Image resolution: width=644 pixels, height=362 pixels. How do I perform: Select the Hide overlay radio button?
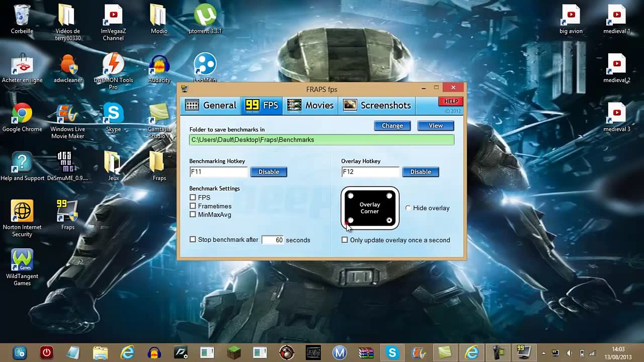408,208
